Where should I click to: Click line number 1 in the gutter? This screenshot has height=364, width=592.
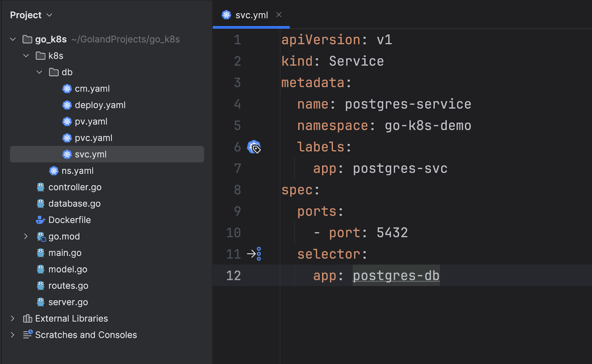[x=237, y=40]
